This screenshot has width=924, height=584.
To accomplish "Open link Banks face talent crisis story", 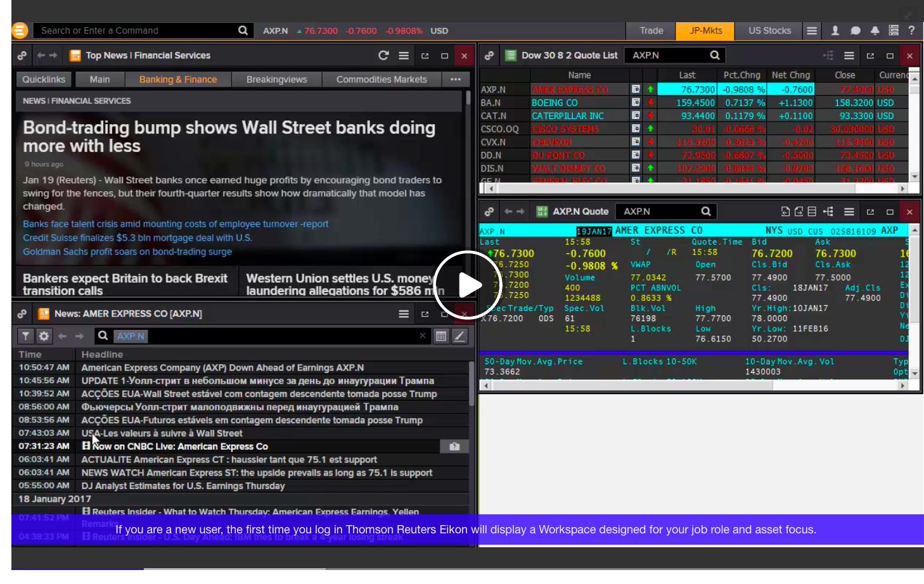I will point(176,224).
